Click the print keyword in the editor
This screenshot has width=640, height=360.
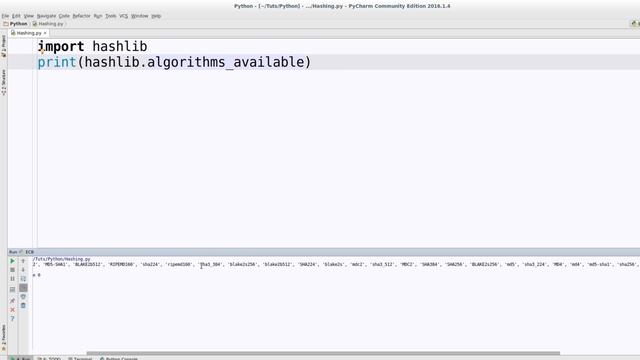[x=57, y=62]
